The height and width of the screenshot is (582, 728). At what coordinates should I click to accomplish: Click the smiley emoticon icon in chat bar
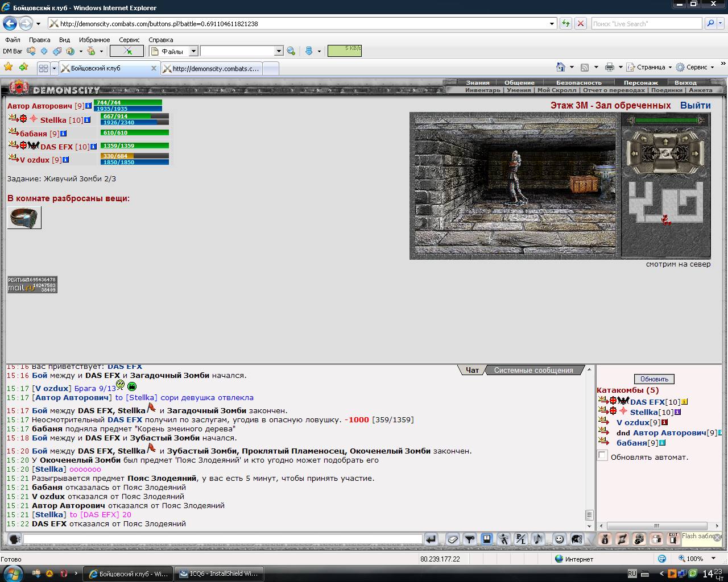559,539
